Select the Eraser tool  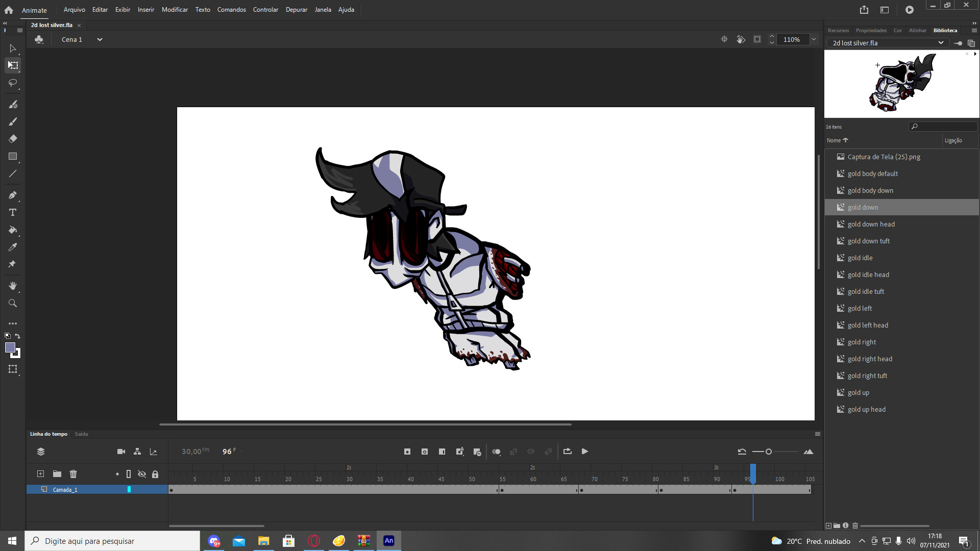coord(13,139)
